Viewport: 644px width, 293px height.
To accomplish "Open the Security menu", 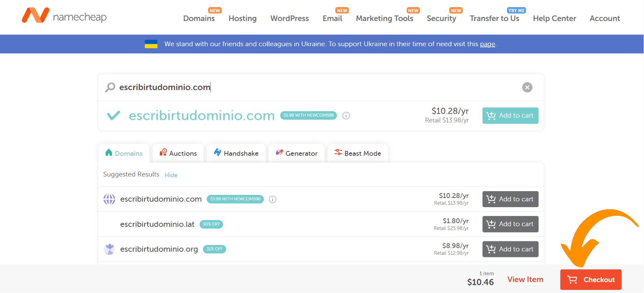I will point(441,18).
